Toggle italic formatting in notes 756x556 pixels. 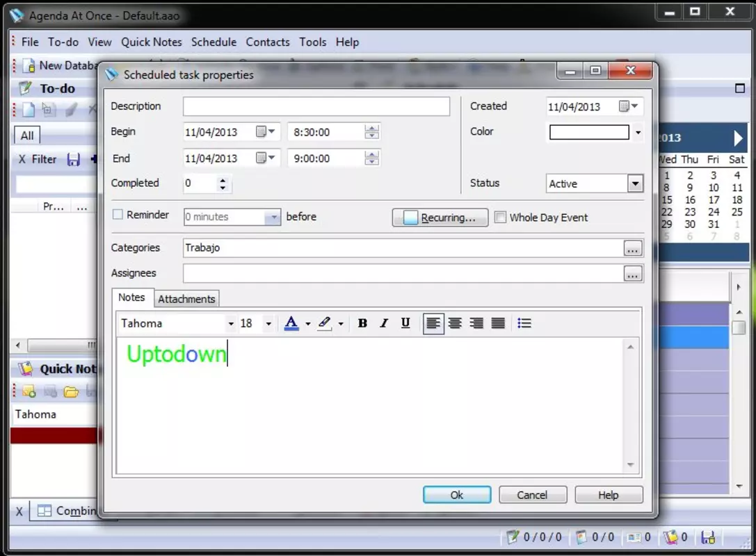(x=384, y=323)
